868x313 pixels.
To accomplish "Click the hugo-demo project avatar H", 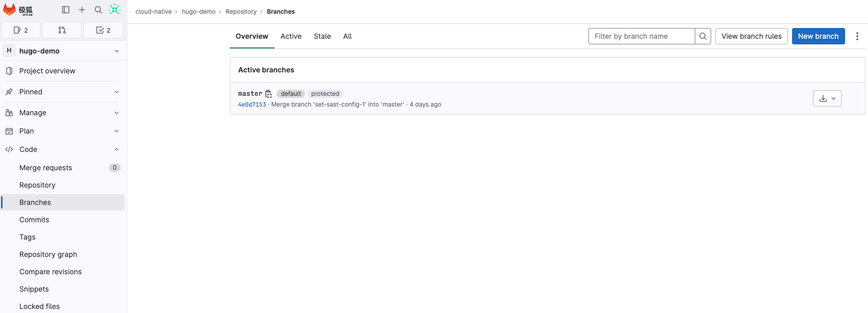I will click(x=9, y=50).
